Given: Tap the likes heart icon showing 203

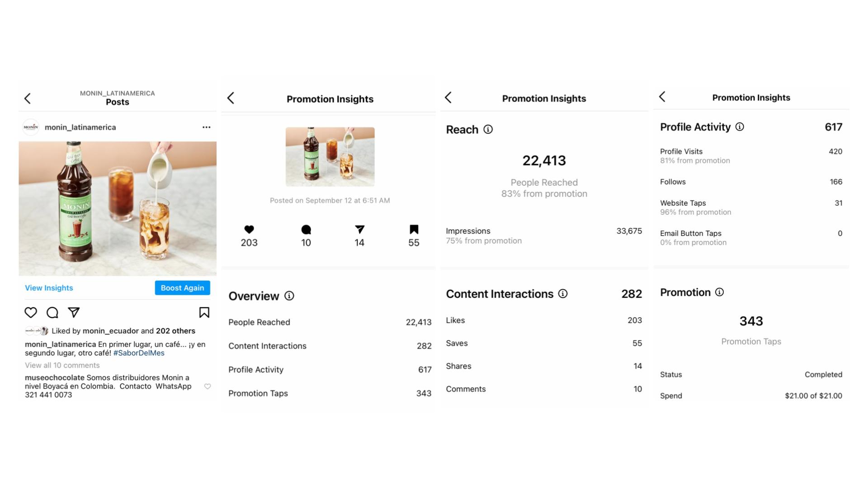Looking at the screenshot, I should coord(249,230).
